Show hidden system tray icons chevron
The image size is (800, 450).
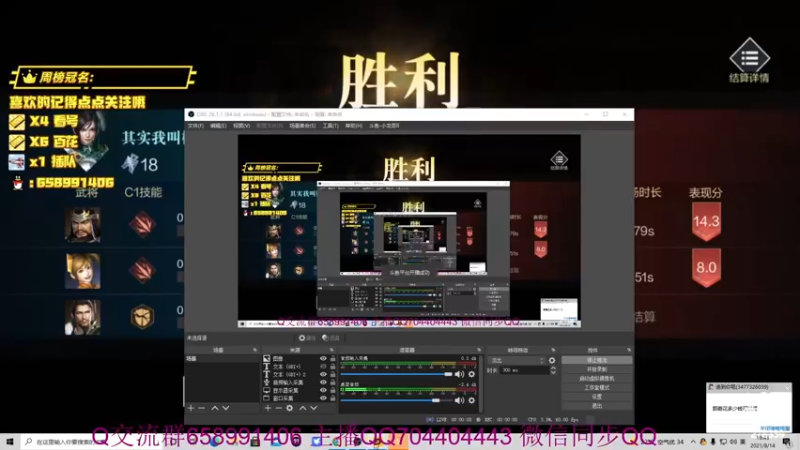693,442
